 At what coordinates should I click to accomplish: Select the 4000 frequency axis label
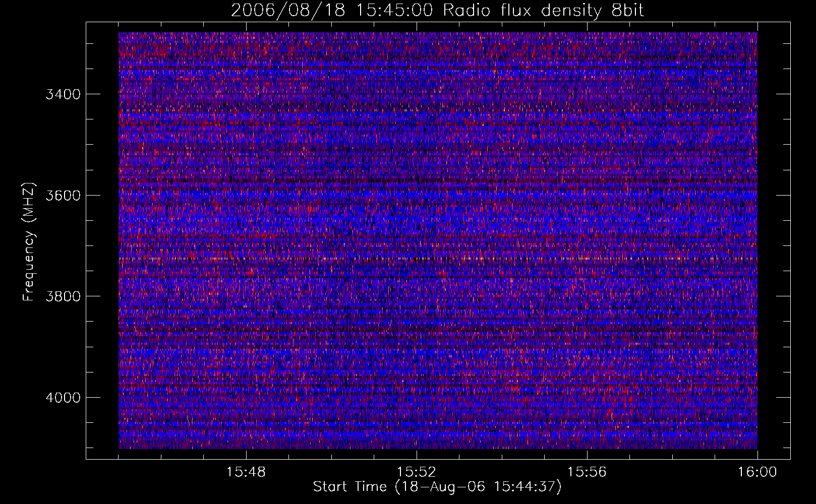click(63, 398)
